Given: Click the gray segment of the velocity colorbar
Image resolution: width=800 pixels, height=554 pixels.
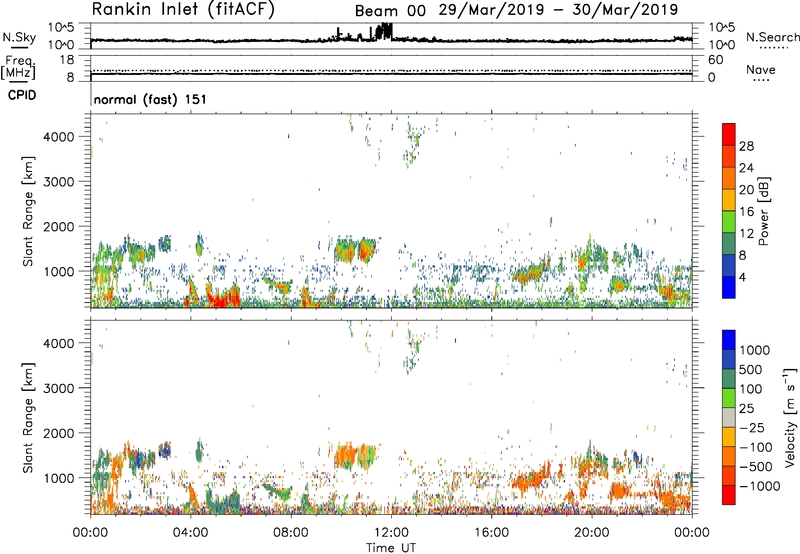Looking at the screenshot, I should [729, 418].
